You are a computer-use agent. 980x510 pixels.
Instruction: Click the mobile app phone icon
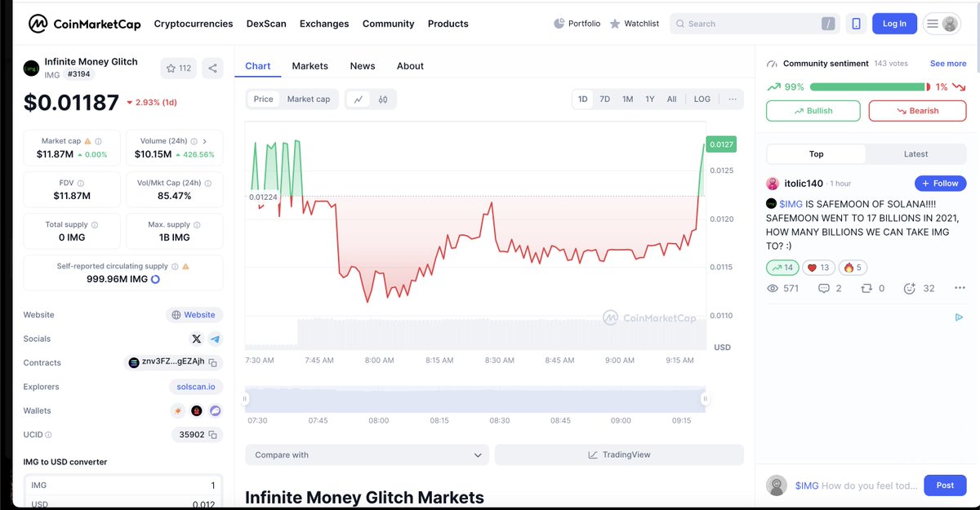(856, 24)
